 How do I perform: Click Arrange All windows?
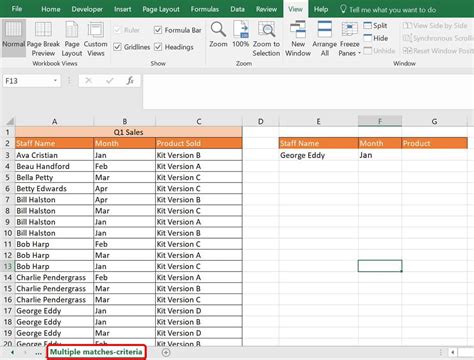[x=325, y=38]
